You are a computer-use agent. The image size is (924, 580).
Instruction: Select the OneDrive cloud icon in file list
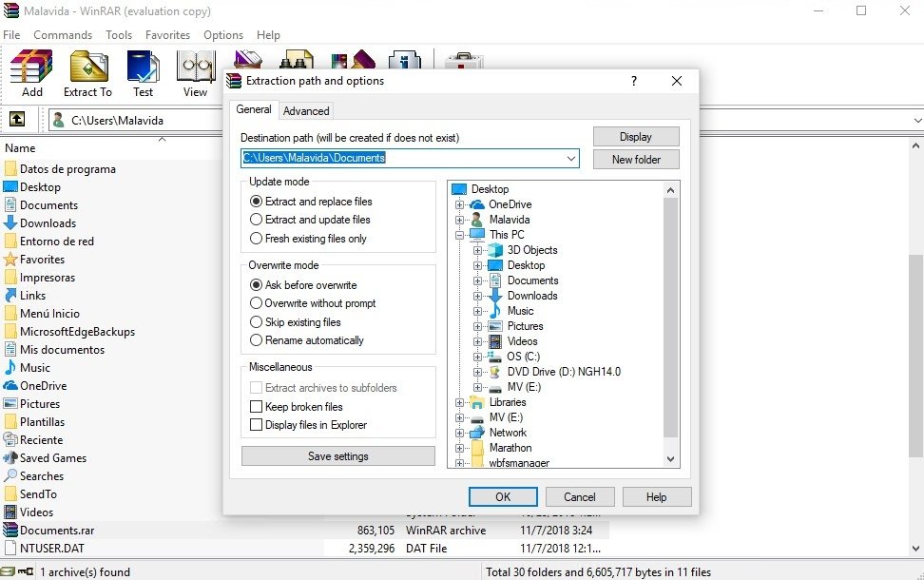[x=10, y=385]
